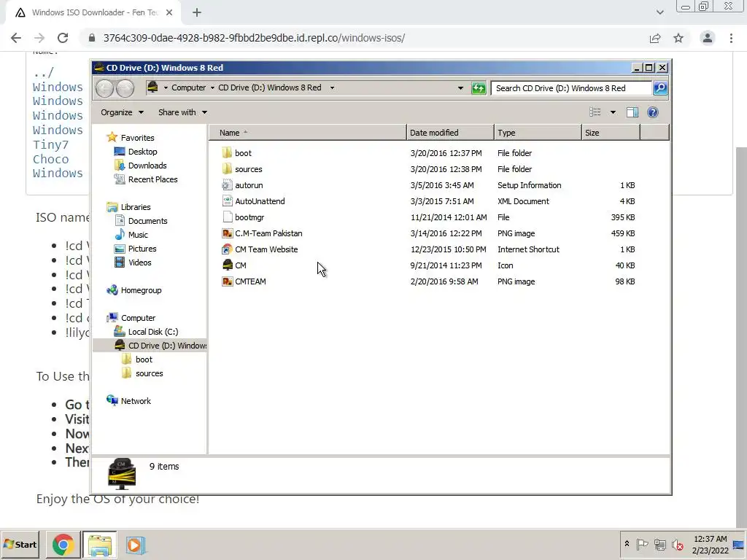Switch to Windows ISO Downloader browser tab

[x=93, y=12]
